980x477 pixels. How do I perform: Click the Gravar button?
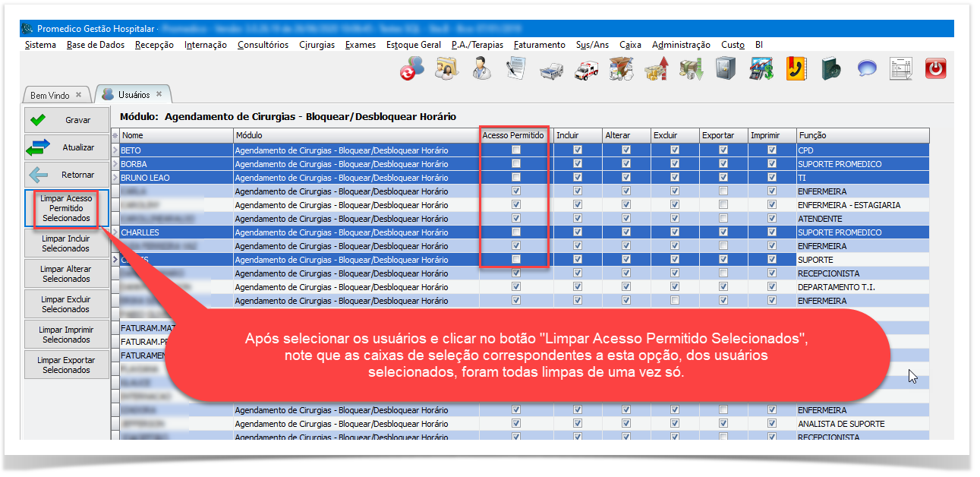pyautogui.click(x=66, y=120)
